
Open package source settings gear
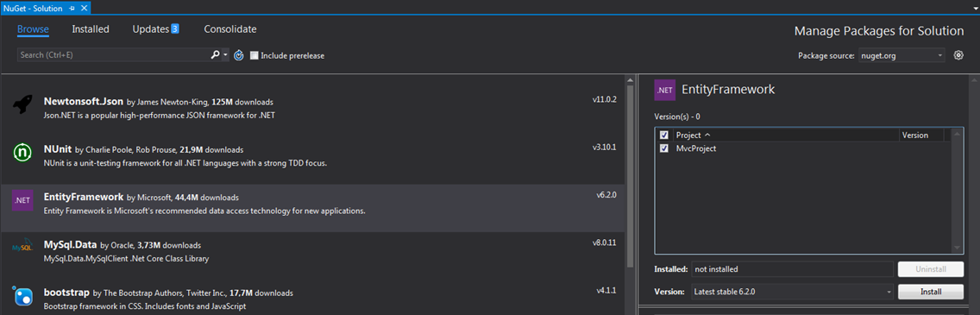point(958,55)
